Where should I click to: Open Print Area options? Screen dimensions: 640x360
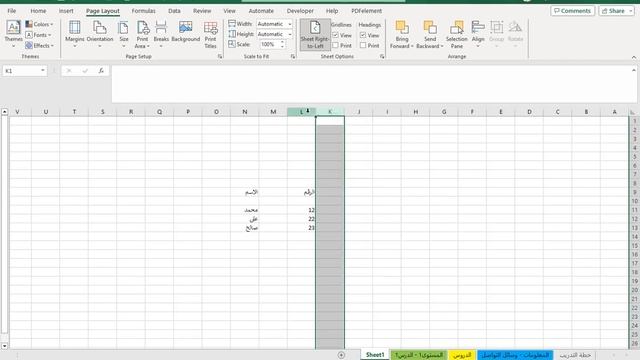tap(142, 33)
